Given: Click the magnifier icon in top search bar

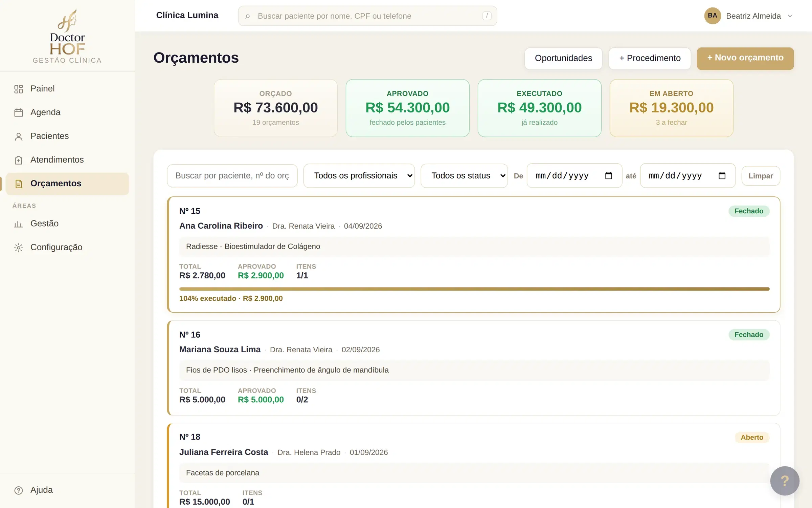Looking at the screenshot, I should click(247, 16).
